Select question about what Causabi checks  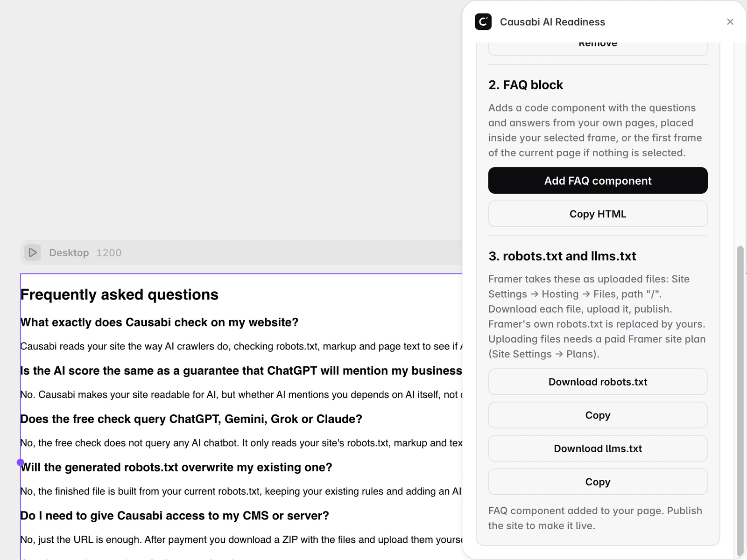[x=159, y=322]
